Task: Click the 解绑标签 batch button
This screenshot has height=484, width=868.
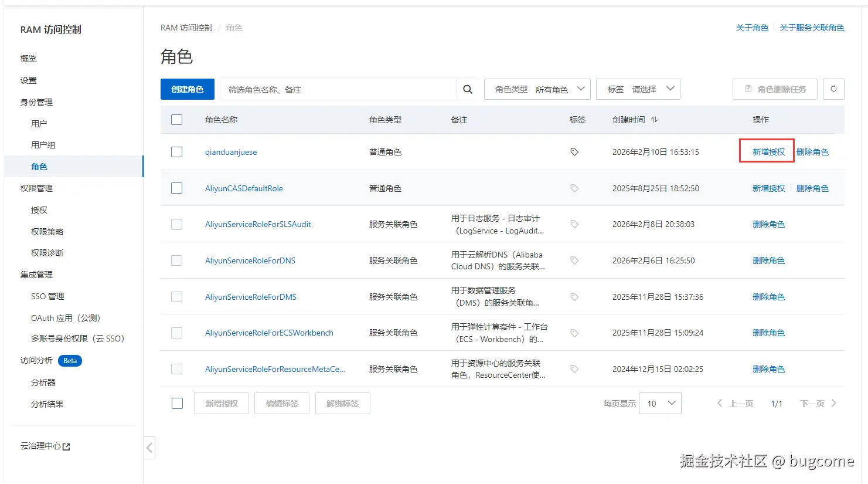Action: pos(343,403)
